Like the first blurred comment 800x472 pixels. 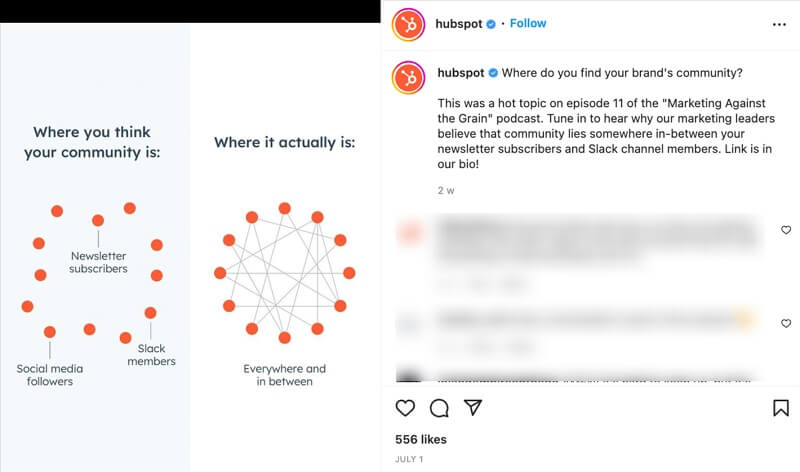pyautogui.click(x=786, y=230)
